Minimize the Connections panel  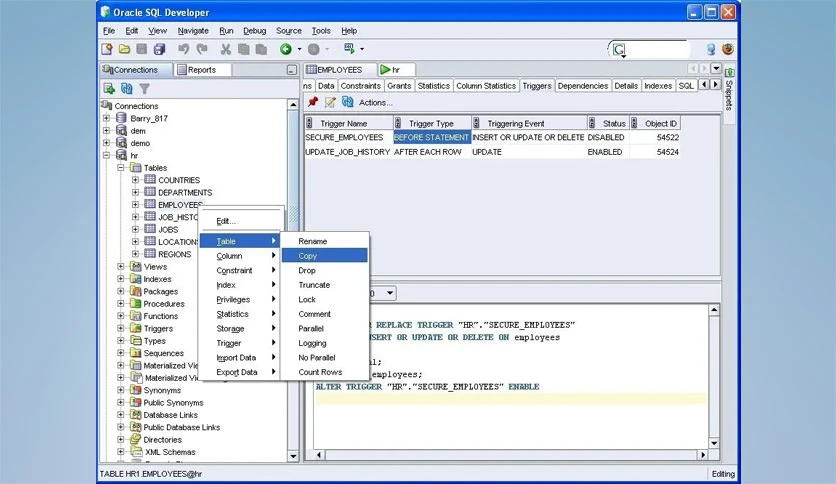292,70
